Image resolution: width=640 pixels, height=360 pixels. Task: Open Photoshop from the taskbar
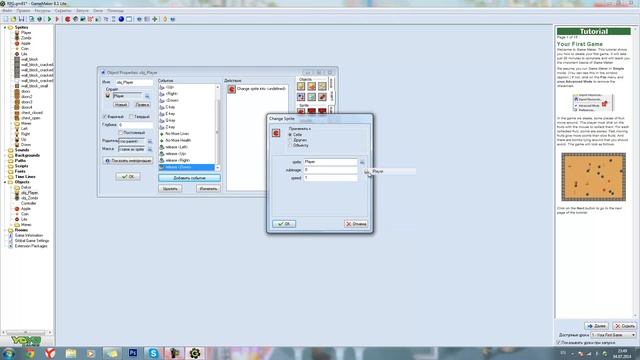pyautogui.click(x=133, y=353)
